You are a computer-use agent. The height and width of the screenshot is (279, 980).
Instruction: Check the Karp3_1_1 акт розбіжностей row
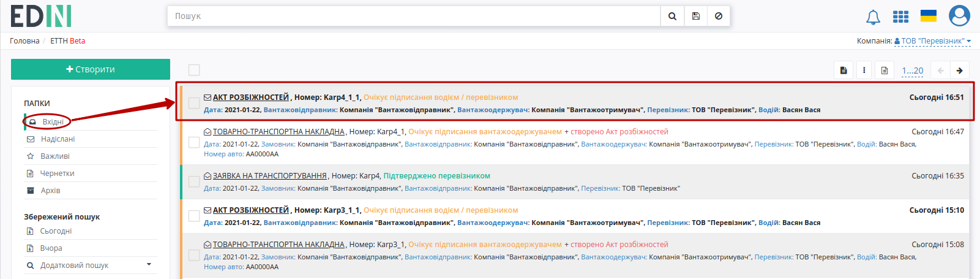194,216
